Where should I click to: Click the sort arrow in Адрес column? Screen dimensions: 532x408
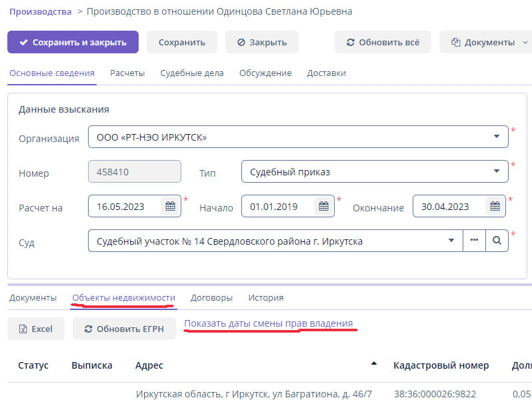374,363
